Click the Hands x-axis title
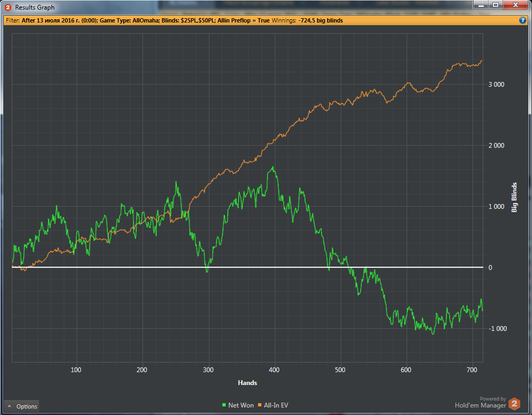The width and height of the screenshot is (532, 415). tap(247, 383)
